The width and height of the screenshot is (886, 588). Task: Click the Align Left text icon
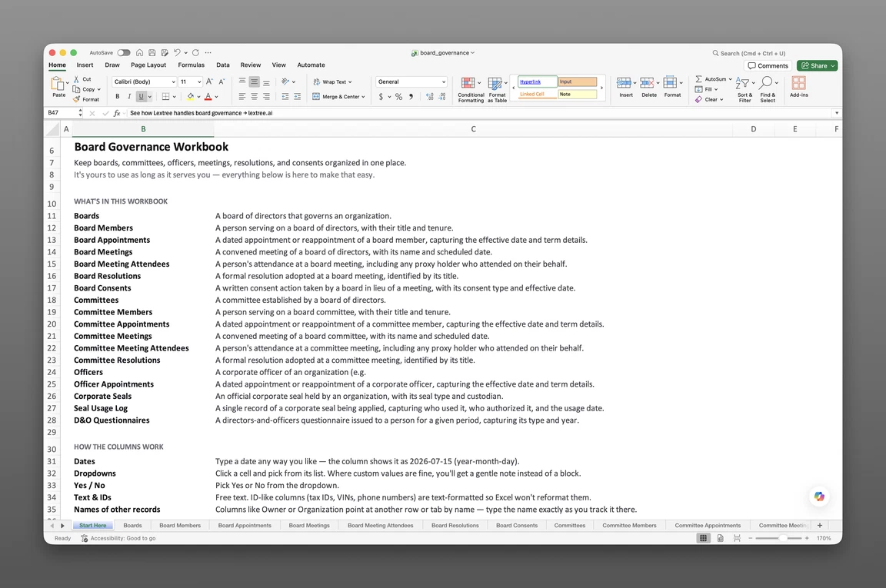pos(241,97)
